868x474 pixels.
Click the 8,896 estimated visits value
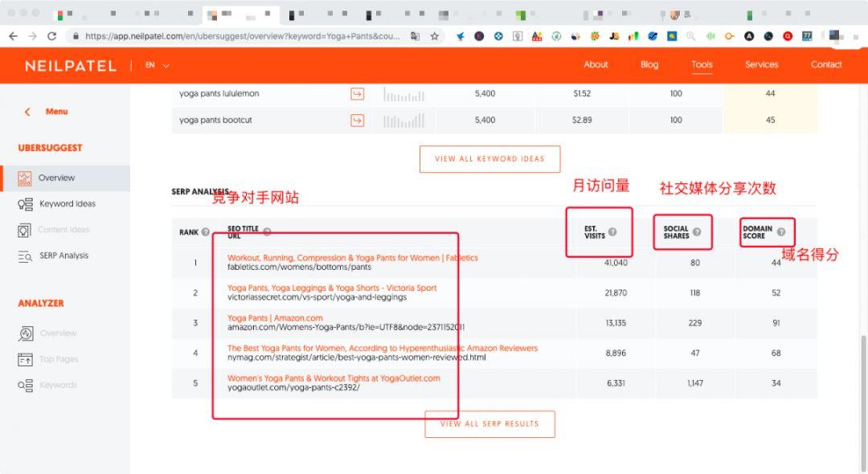616,353
